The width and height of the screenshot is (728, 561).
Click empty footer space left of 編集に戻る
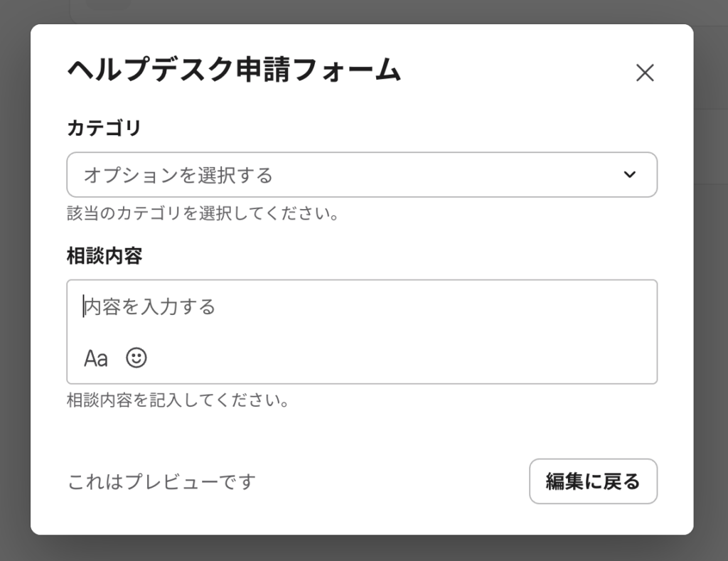tap(391, 482)
